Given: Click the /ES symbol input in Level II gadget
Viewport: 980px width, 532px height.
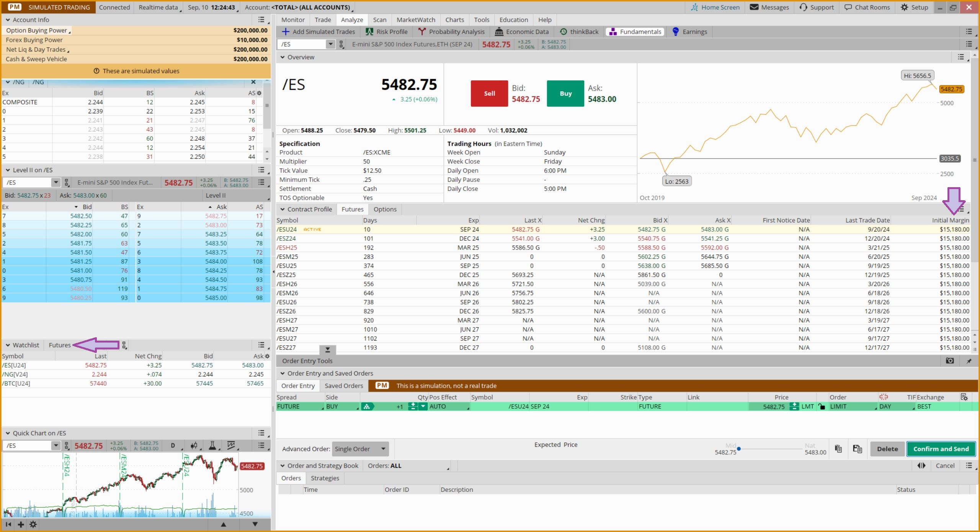Looking at the screenshot, I should (27, 182).
